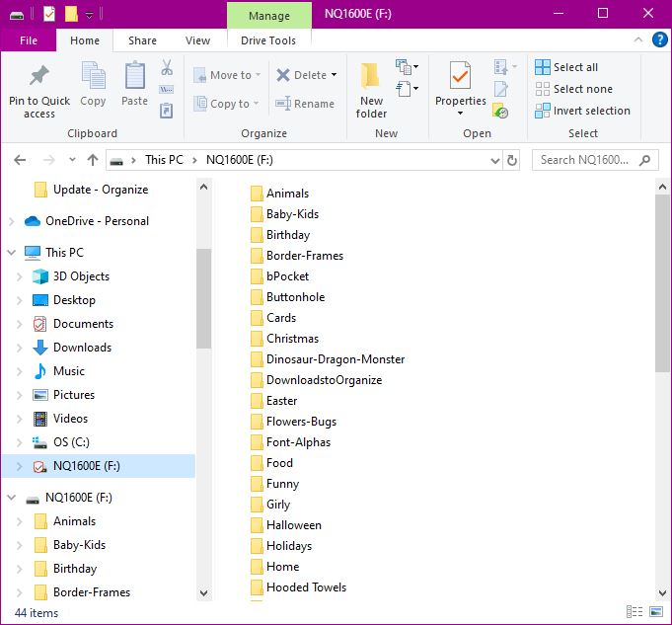Open recent locations dropdown arrow

(72, 160)
